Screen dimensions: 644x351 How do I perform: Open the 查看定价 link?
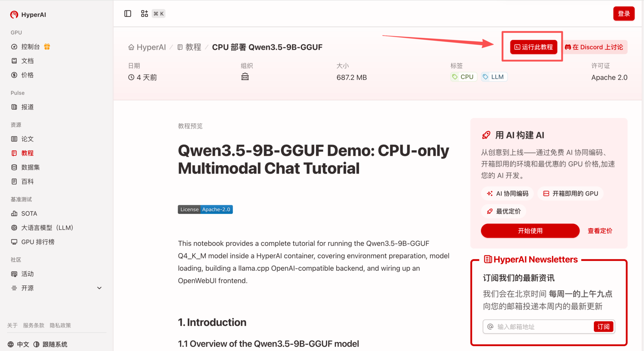tap(600, 231)
